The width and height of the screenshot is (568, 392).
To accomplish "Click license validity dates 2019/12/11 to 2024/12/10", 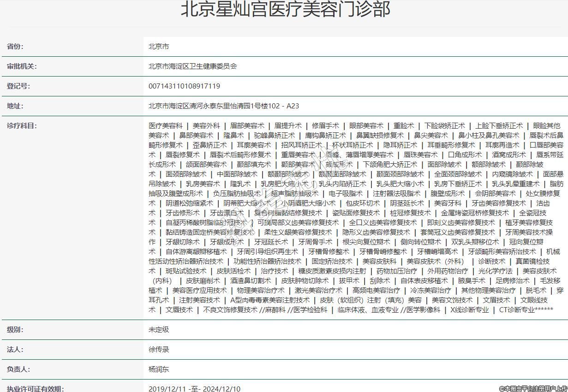I will click(x=194, y=389).
